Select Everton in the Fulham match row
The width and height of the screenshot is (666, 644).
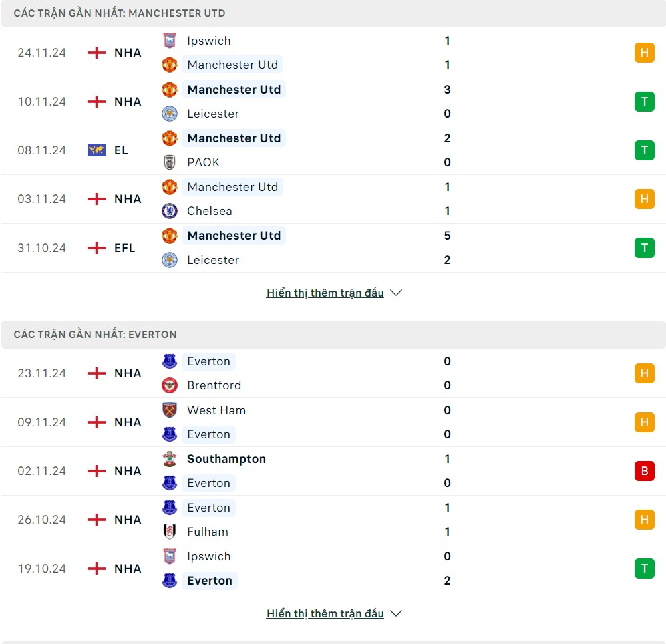[208, 508]
